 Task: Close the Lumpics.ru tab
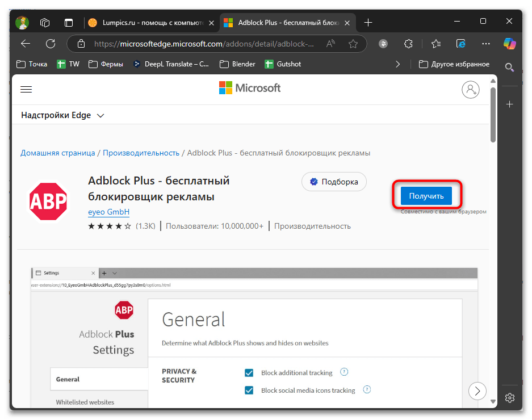(211, 23)
